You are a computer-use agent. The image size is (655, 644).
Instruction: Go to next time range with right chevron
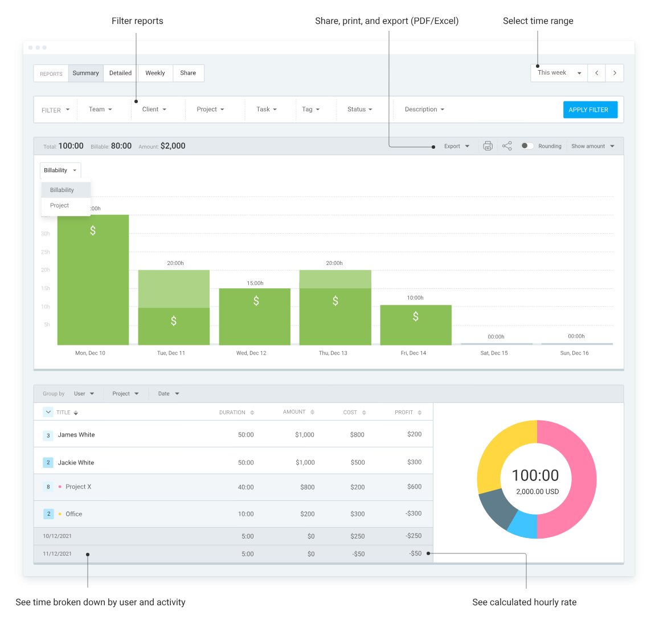coord(615,73)
